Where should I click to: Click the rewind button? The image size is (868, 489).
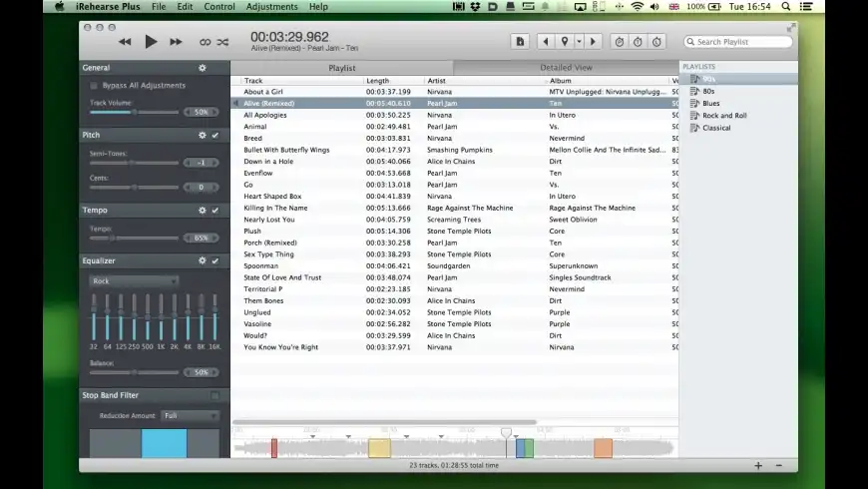pos(125,42)
